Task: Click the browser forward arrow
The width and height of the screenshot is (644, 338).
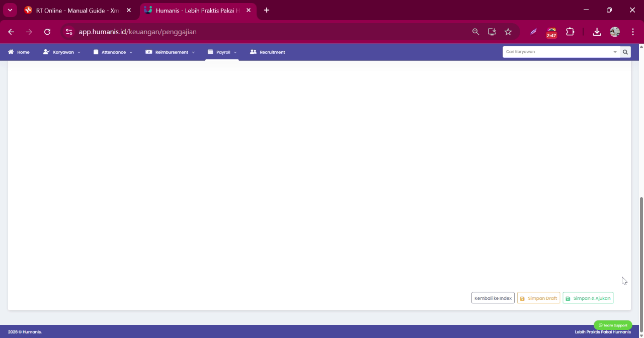Action: coord(29,32)
